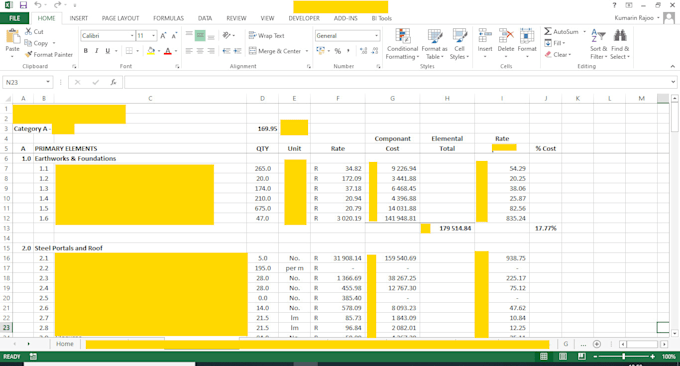Switch to the DATA tab
The height and width of the screenshot is (366, 680).
tap(205, 18)
